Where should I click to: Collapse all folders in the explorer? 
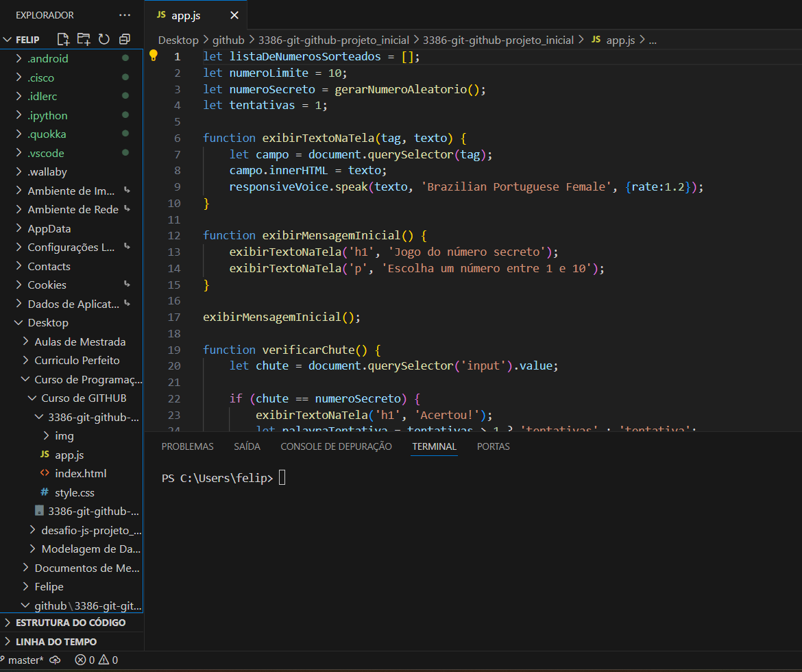click(x=124, y=39)
